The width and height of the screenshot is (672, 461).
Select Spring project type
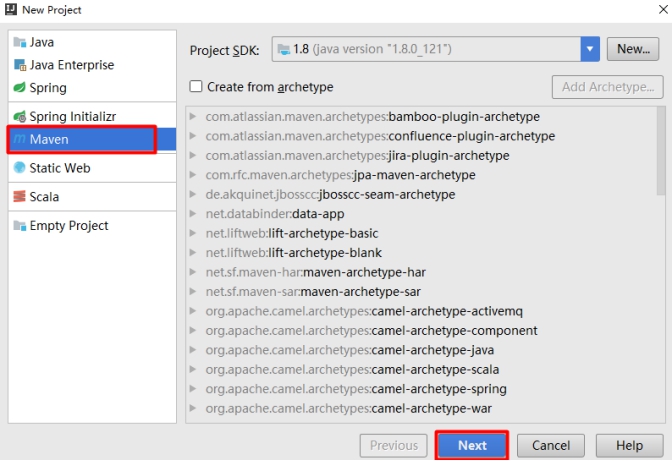coord(92,87)
